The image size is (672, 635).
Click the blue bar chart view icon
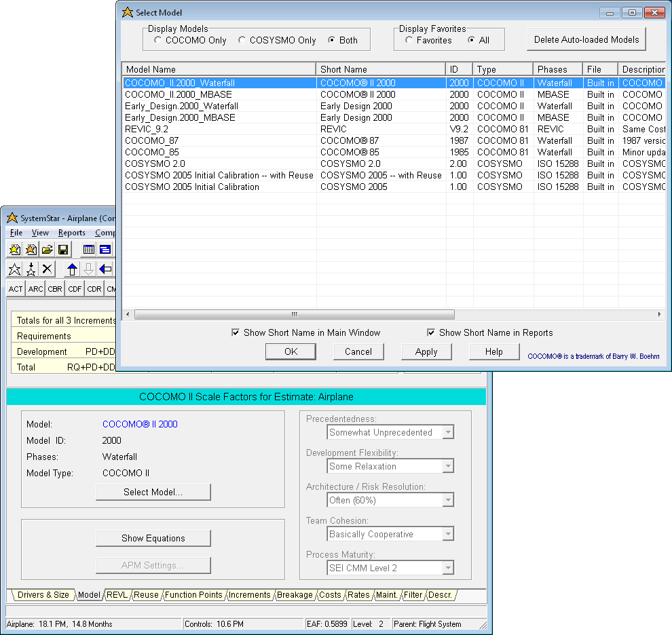click(105, 250)
